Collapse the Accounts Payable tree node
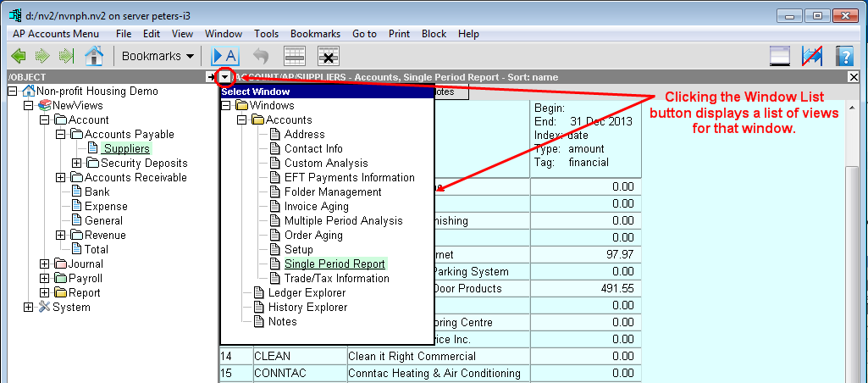868x383 pixels. coord(61,134)
